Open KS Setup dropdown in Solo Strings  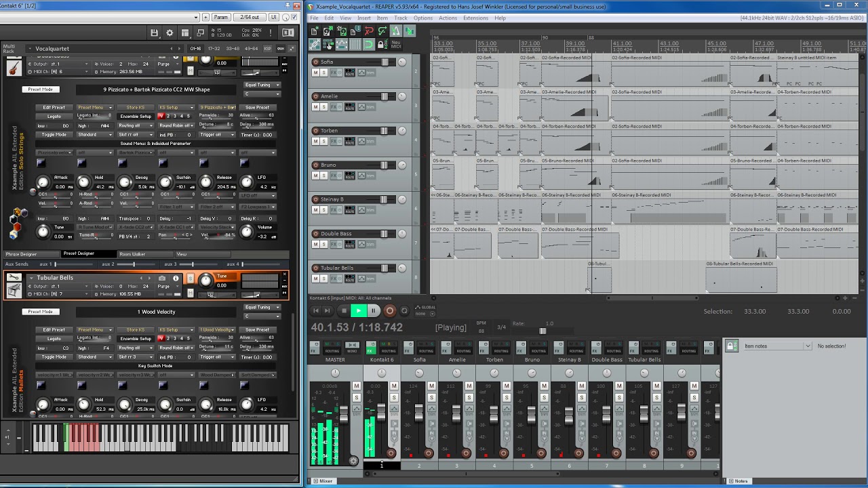click(x=177, y=107)
